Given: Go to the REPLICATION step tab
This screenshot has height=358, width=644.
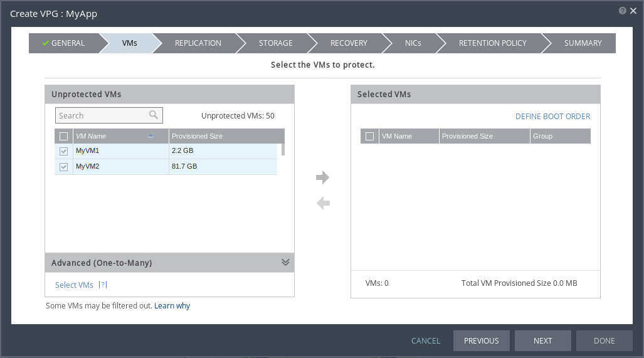Looking at the screenshot, I should pyautogui.click(x=198, y=43).
